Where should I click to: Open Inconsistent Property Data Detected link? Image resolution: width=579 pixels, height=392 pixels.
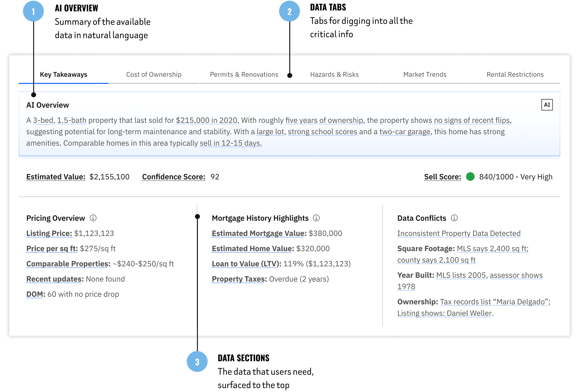(459, 233)
